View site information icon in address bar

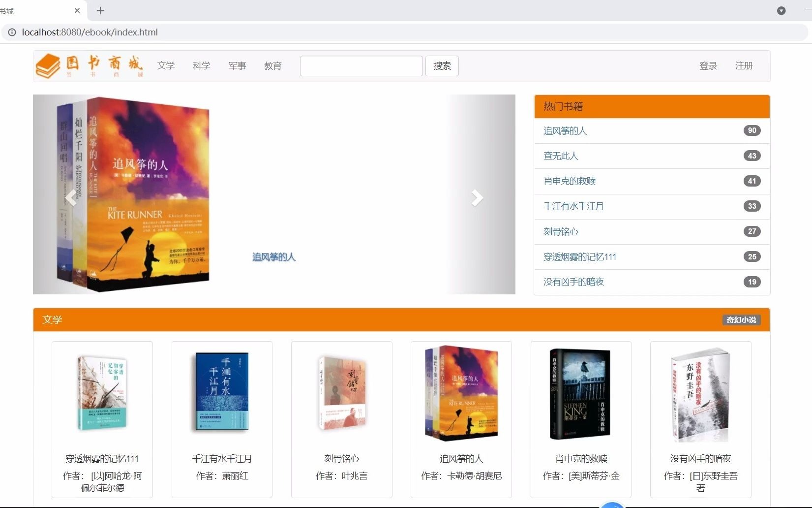click(11, 32)
